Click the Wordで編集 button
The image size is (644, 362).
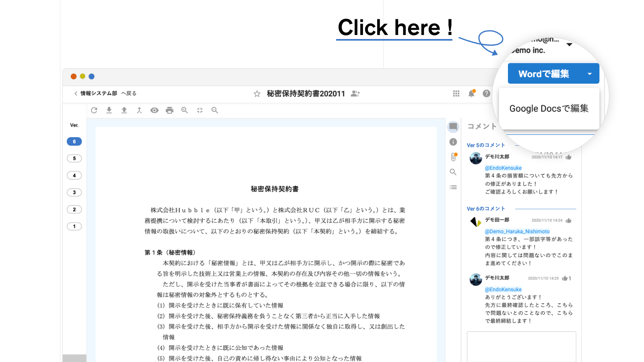[x=544, y=74]
